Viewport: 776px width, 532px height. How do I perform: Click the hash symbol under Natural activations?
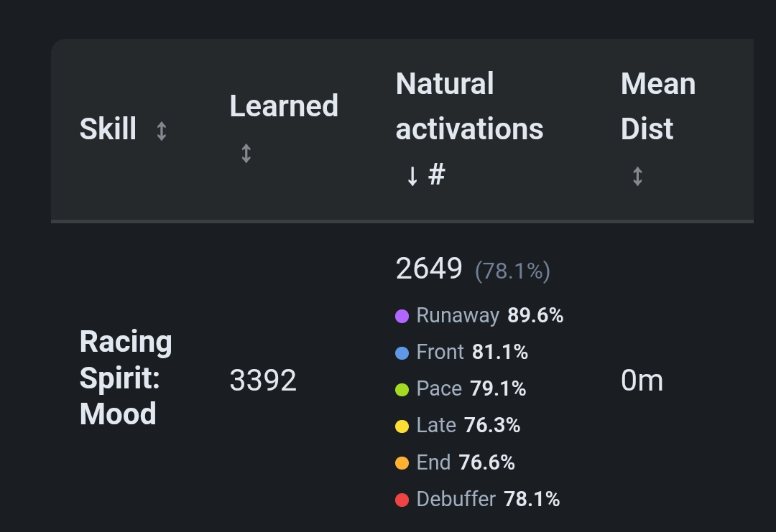(x=437, y=174)
